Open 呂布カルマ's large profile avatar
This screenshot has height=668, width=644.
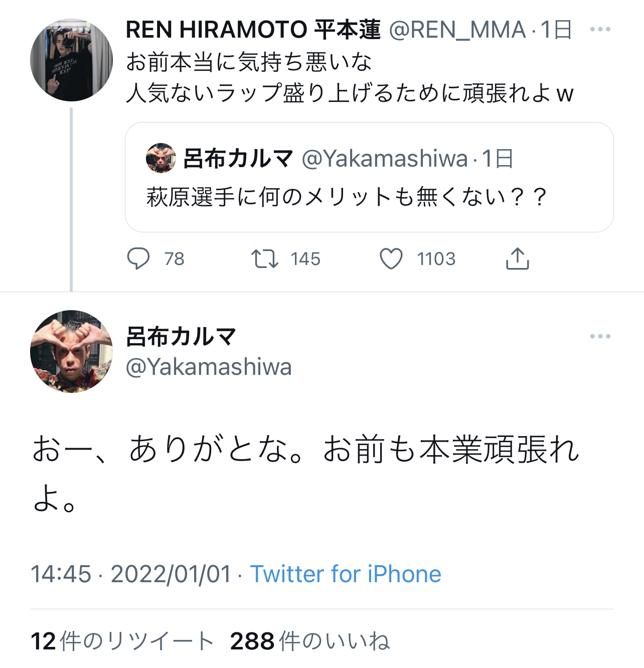point(71,351)
